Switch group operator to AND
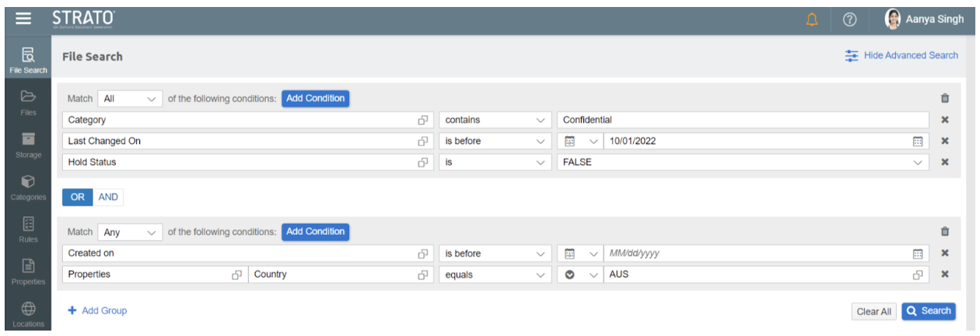 coord(108,197)
